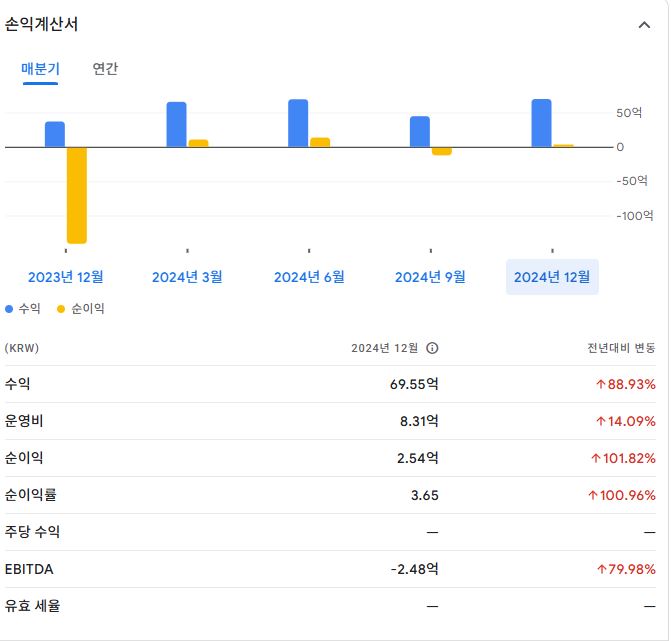Click the 14.09% change value
This screenshot has height=641, width=671.
click(x=626, y=421)
